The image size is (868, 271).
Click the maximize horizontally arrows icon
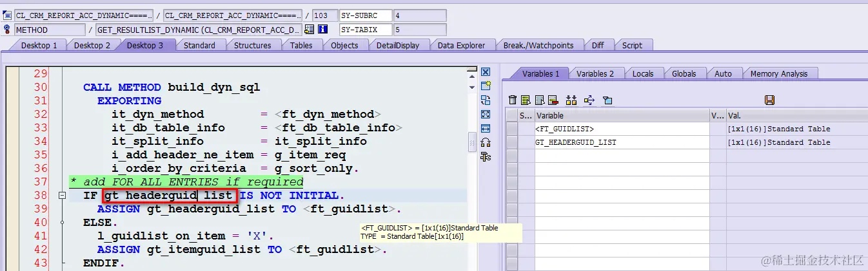tap(486, 128)
